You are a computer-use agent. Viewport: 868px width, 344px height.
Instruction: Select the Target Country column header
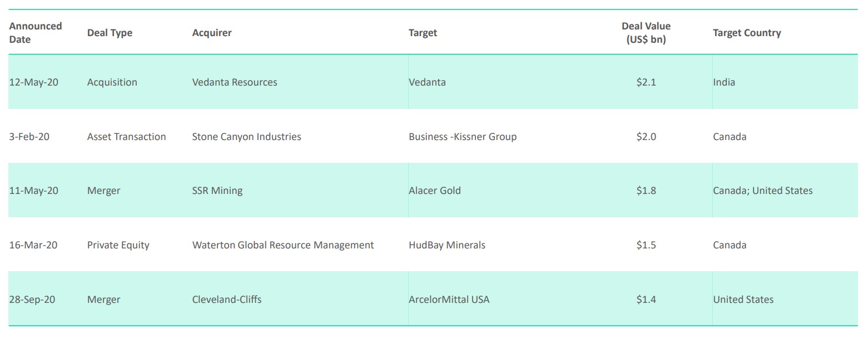tap(747, 33)
